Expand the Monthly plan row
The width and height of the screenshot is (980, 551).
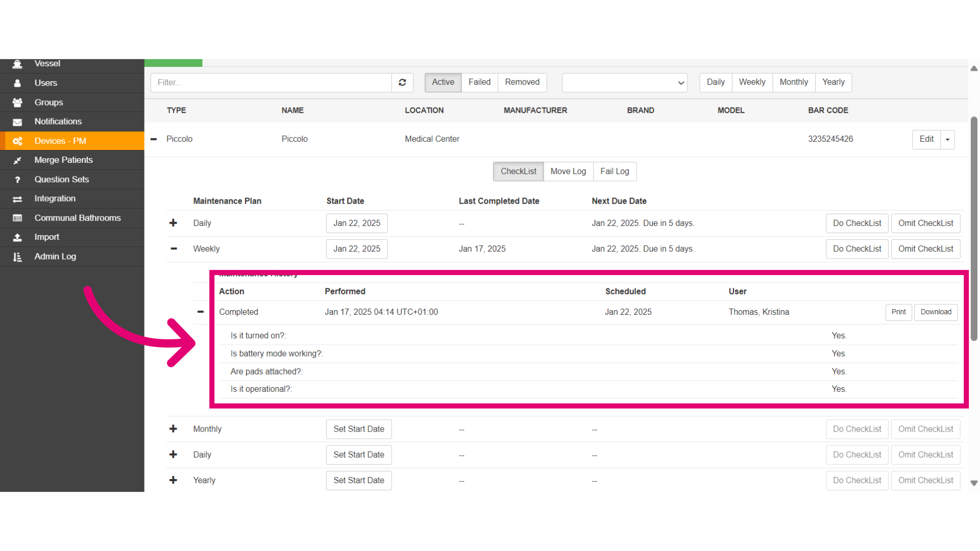click(174, 429)
